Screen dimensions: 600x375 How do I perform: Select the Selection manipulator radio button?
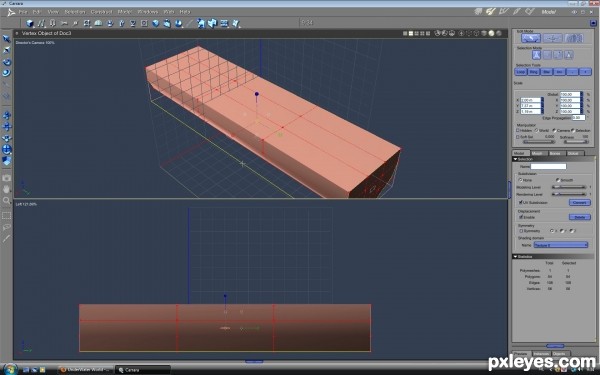tap(573, 130)
